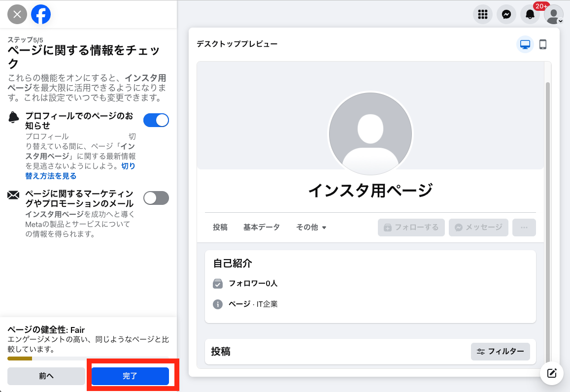
Task: Open the Facebook apps grid menu
Action: point(482,14)
